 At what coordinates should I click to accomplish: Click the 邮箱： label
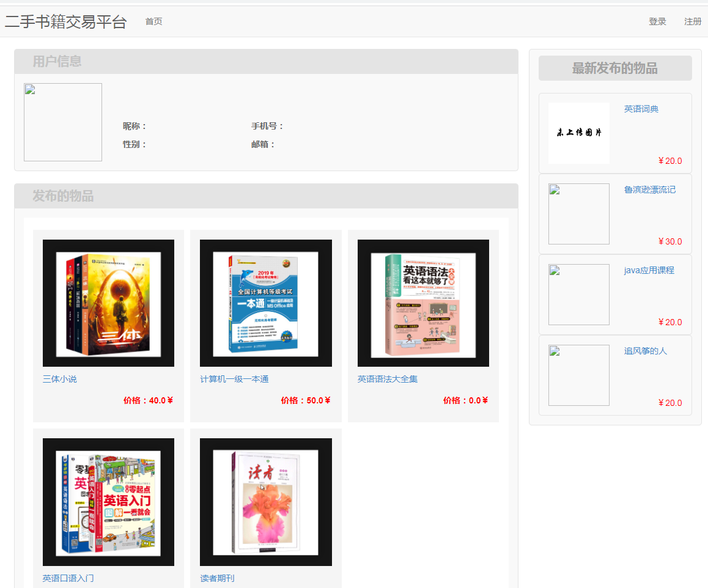[264, 144]
